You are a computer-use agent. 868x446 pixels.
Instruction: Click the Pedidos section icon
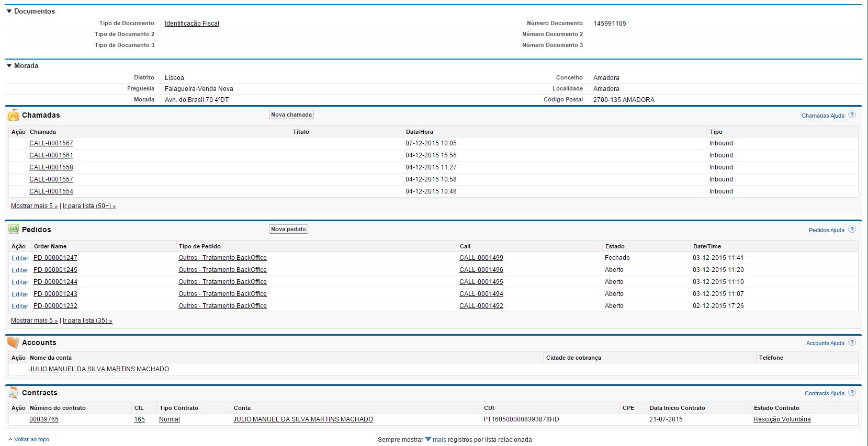(14, 229)
